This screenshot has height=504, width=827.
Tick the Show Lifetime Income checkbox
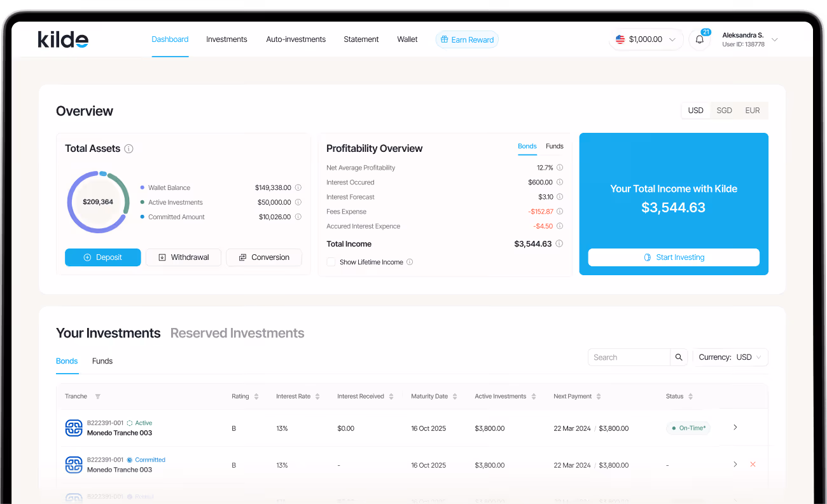point(331,262)
